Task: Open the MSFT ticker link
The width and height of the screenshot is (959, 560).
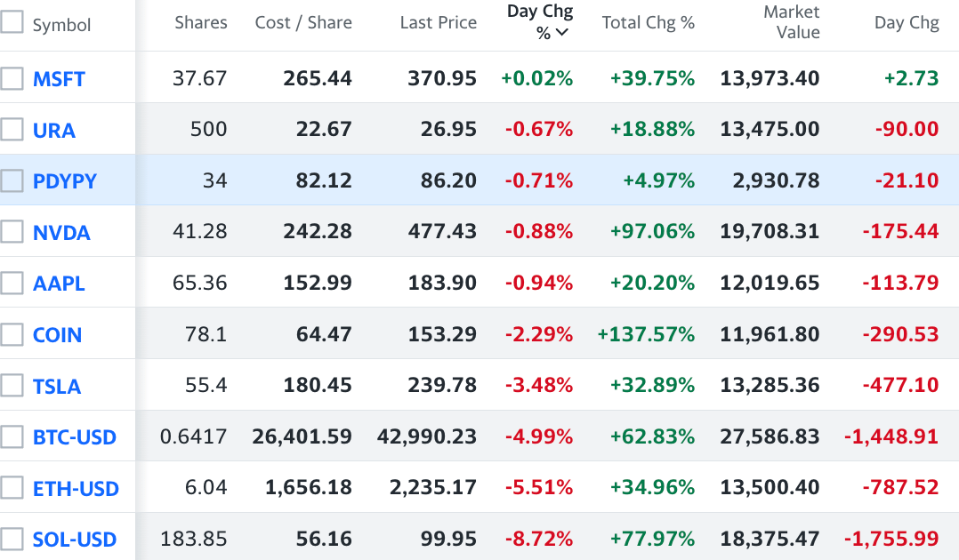Action: pyautogui.click(x=59, y=79)
